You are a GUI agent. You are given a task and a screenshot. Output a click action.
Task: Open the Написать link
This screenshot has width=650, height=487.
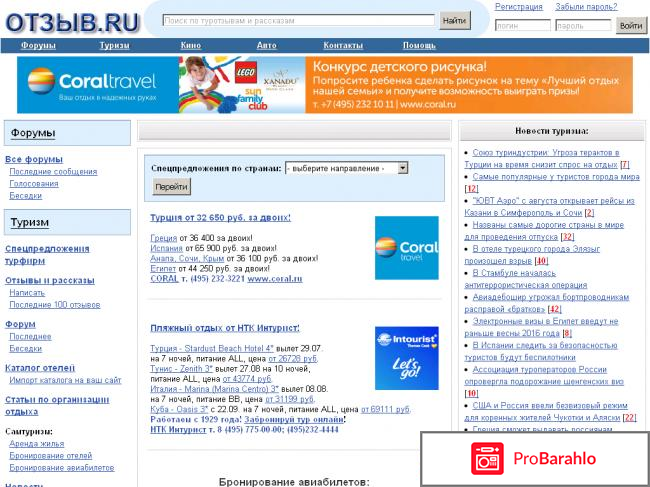(27, 293)
